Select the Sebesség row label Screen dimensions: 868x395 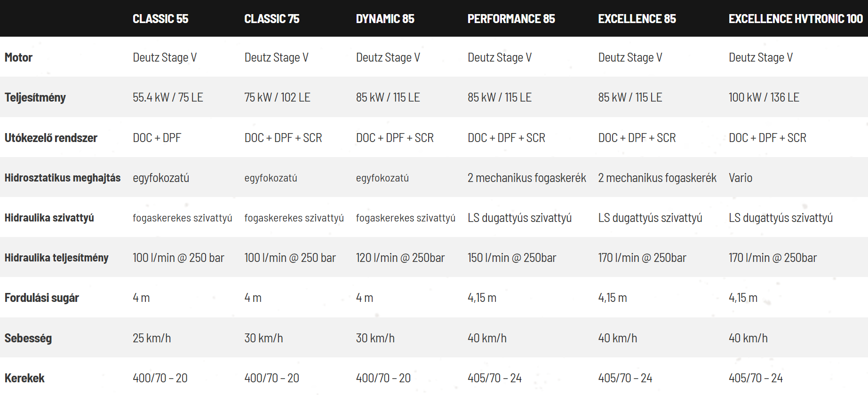(28, 338)
